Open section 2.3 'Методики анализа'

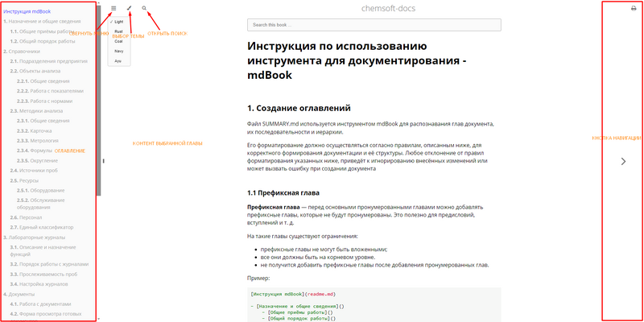36,111
